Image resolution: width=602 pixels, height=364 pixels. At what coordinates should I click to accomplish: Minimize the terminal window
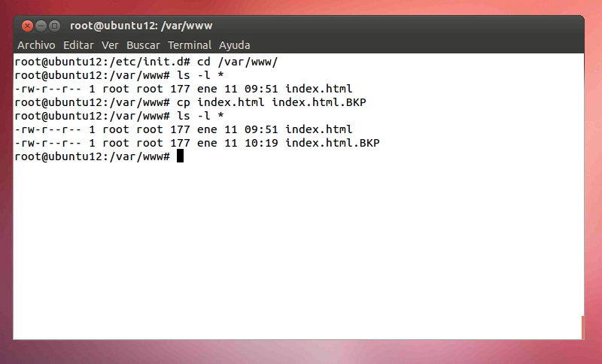click(x=41, y=26)
